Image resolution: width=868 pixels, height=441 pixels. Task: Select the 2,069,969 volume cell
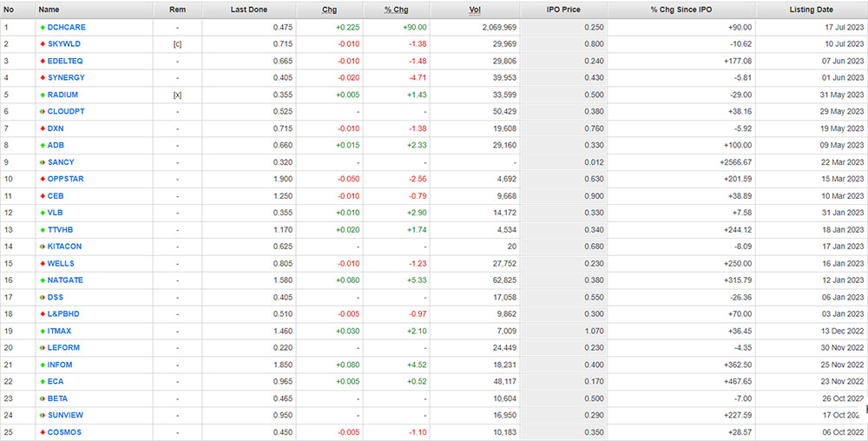click(497, 27)
